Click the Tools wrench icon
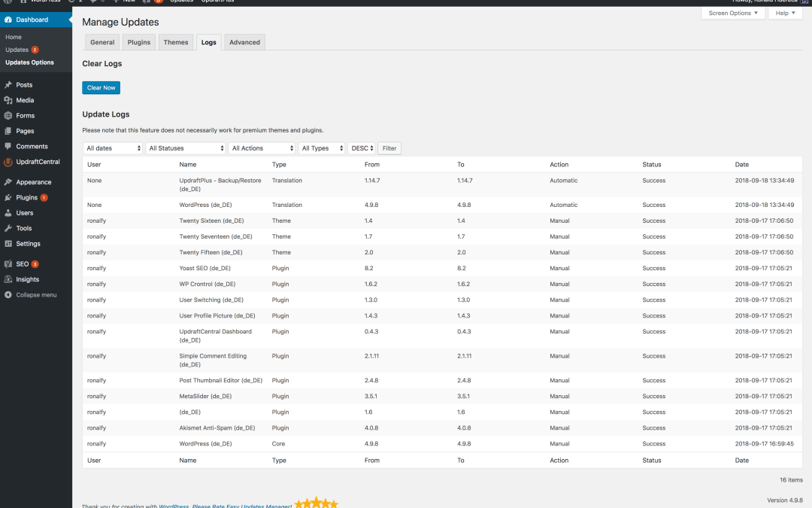This screenshot has height=508, width=812. (8, 228)
